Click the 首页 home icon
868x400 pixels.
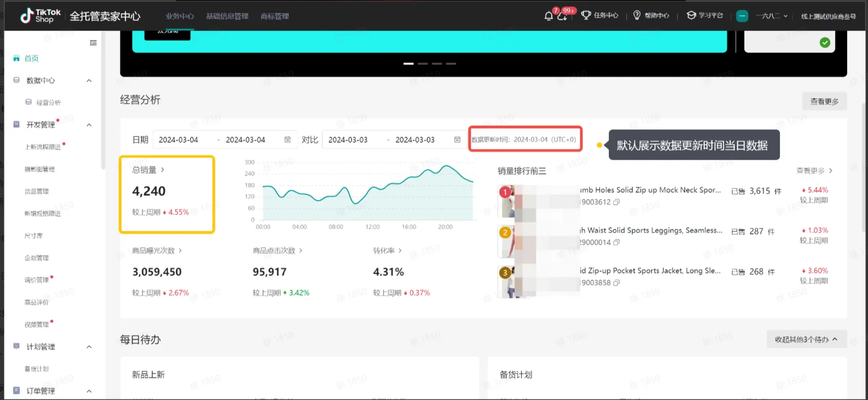16,58
